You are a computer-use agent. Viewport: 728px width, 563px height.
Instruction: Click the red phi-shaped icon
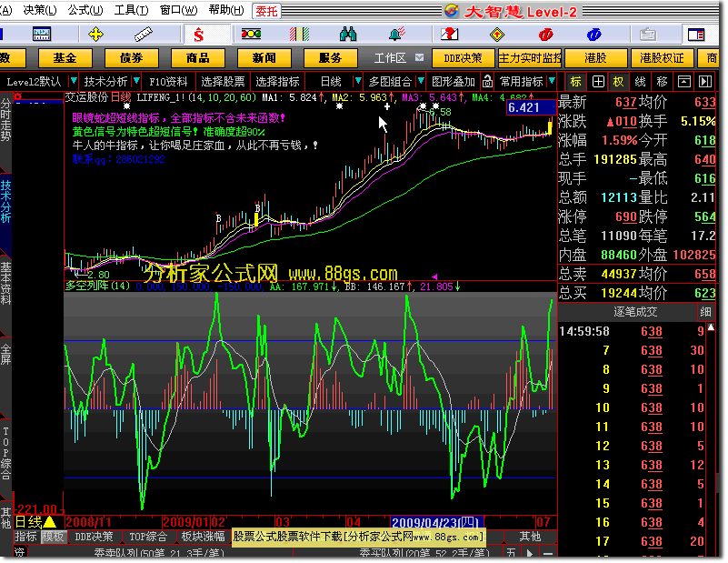545,35
